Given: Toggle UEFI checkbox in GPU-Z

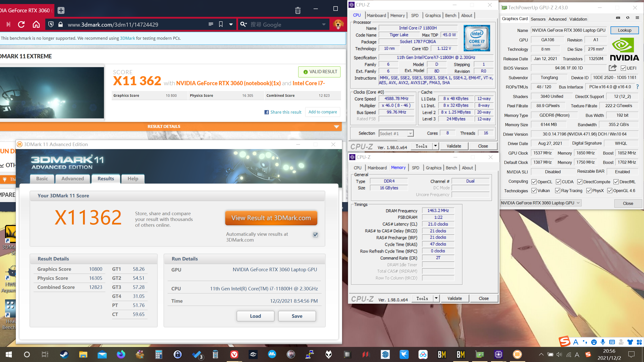Looking at the screenshot, I should pyautogui.click(x=623, y=68).
